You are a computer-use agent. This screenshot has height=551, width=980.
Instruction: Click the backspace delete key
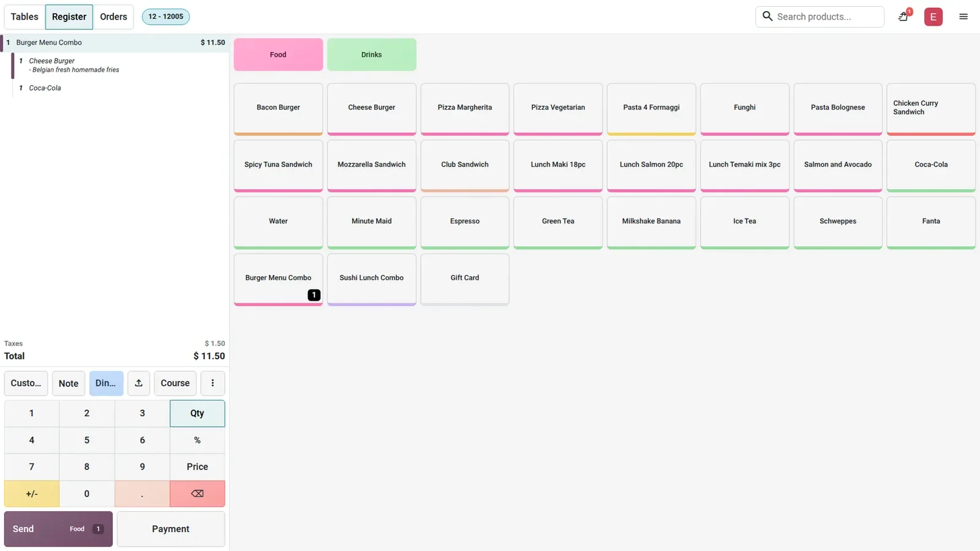[x=197, y=493]
